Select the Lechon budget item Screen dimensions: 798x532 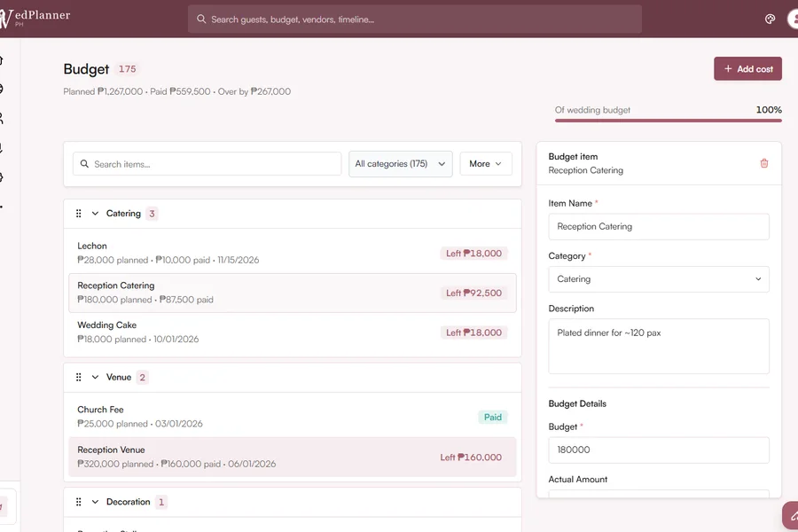293,253
